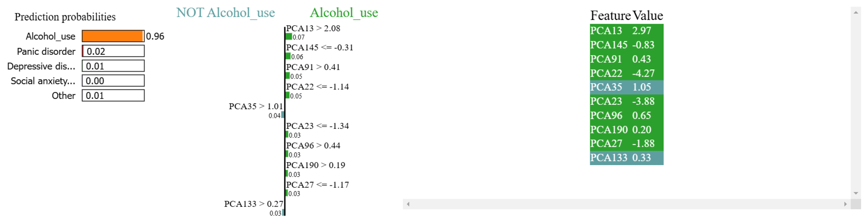Click the scroll up arrow
Viewport: 868px width, 223px height.
[x=856, y=12]
